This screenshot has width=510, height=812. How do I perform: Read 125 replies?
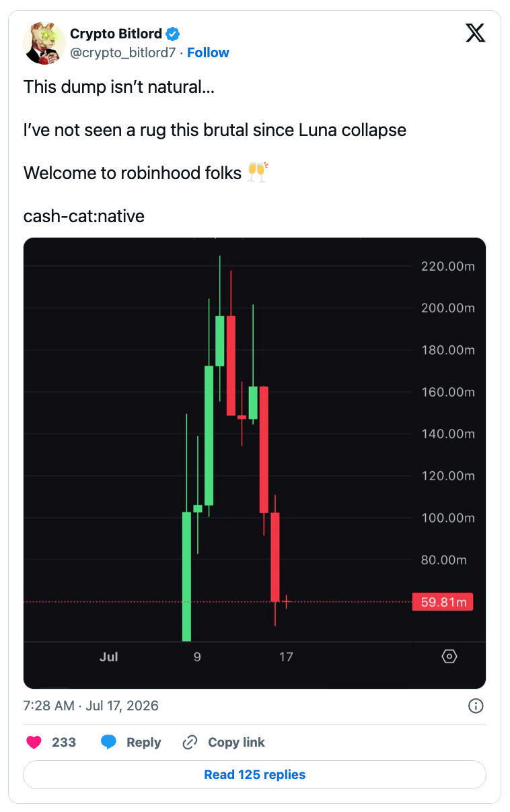click(x=254, y=774)
